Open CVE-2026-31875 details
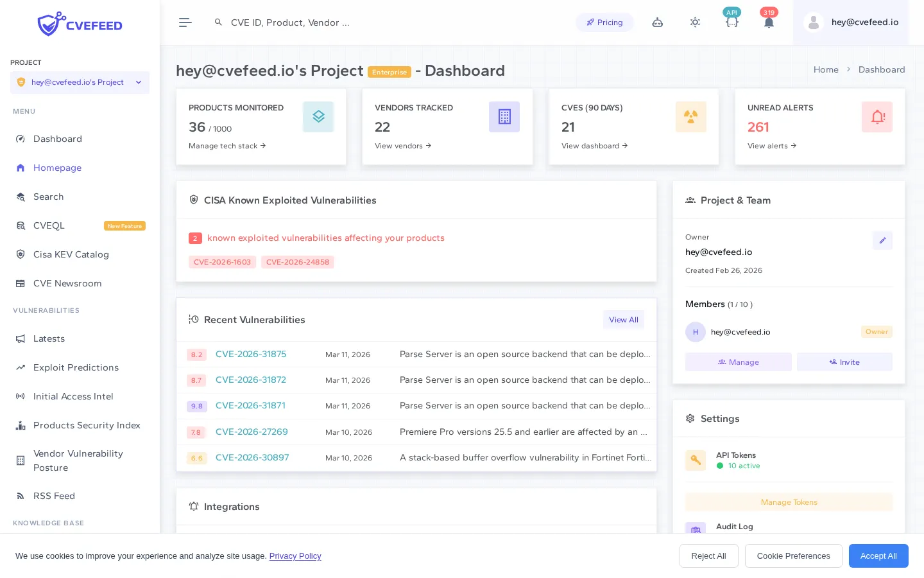This screenshot has width=924, height=578. [251, 354]
